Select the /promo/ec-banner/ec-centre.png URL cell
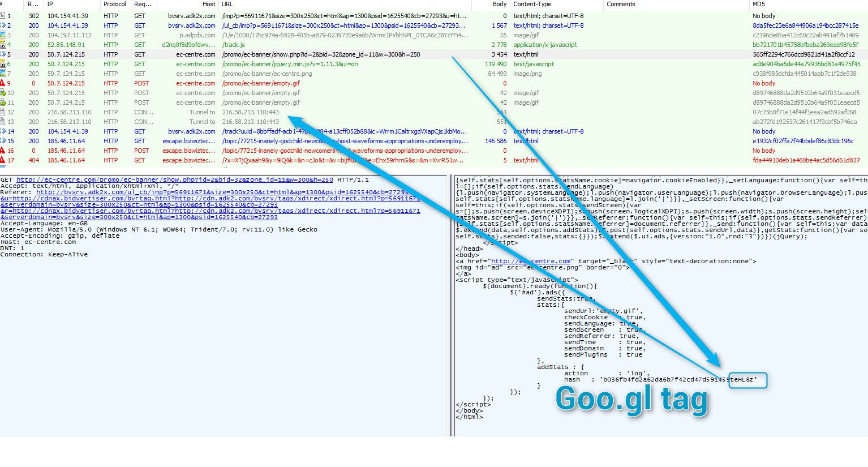The image size is (868, 467). pyautogui.click(x=267, y=74)
